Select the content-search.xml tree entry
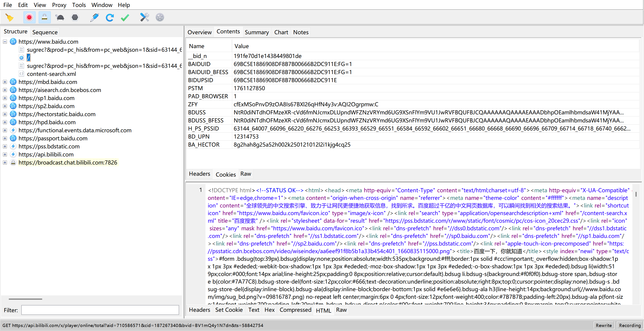Screen dimensions: 644x331 click(x=51, y=74)
